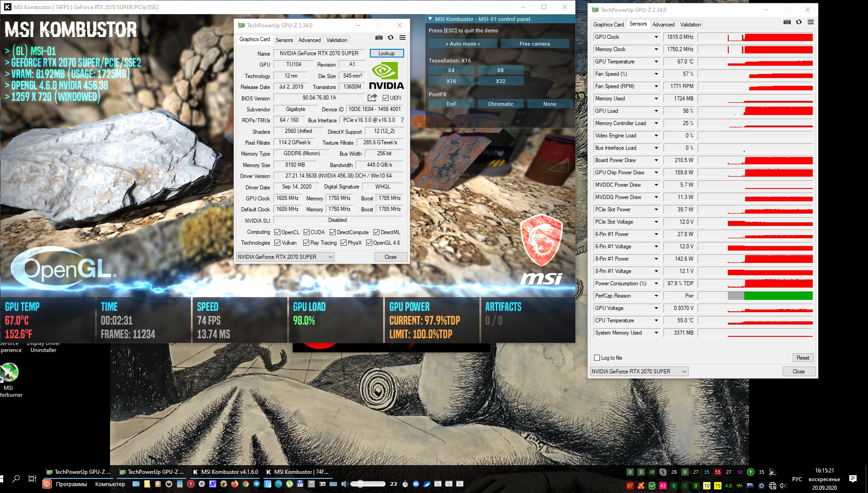The image size is (868, 493).
Task: Switch to Advanced tab in Graphics Card window
Action: (x=309, y=40)
